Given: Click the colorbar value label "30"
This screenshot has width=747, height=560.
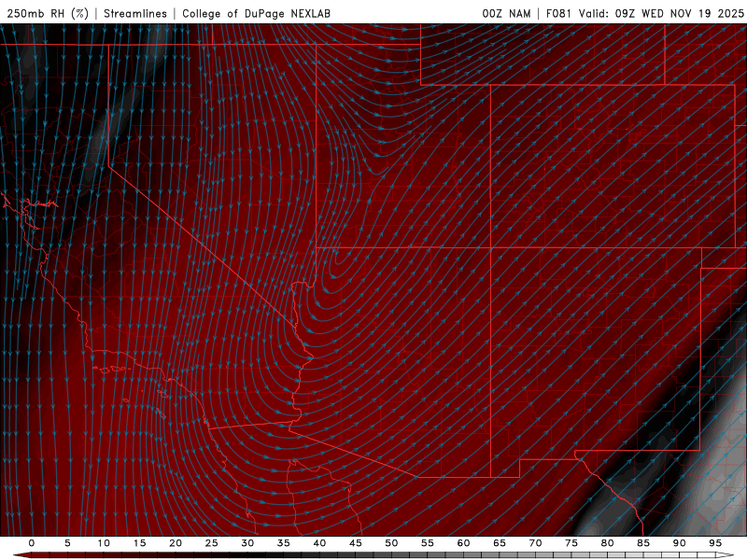Looking at the screenshot, I should click(x=247, y=543).
